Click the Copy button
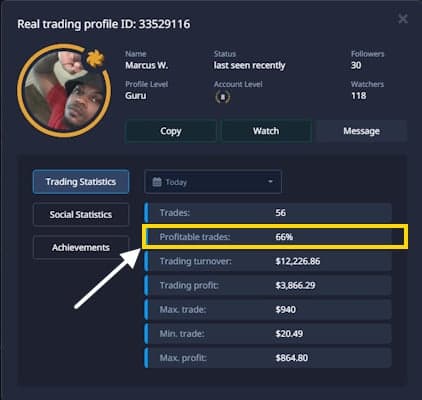 click(x=171, y=131)
